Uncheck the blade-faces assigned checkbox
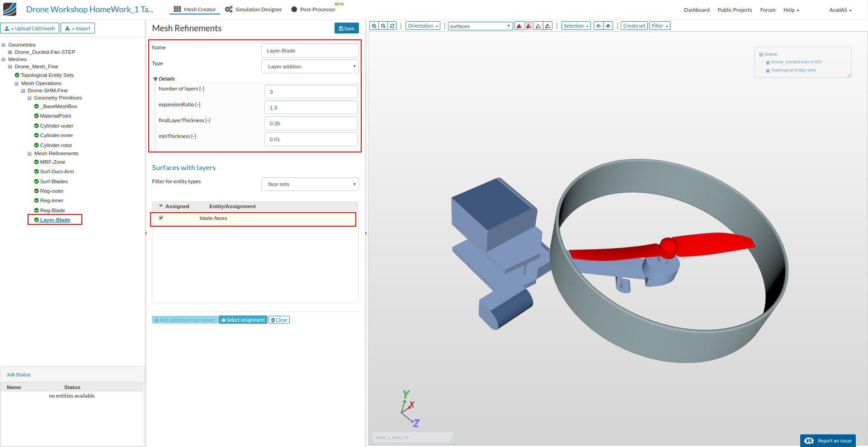Image resolution: width=868 pixels, height=447 pixels. point(161,218)
